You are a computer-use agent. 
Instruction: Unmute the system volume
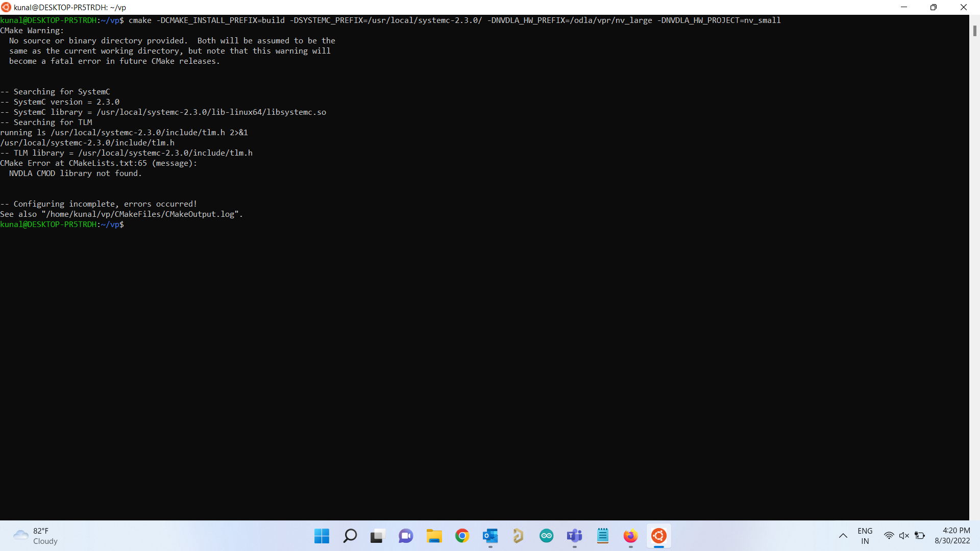[x=905, y=536]
